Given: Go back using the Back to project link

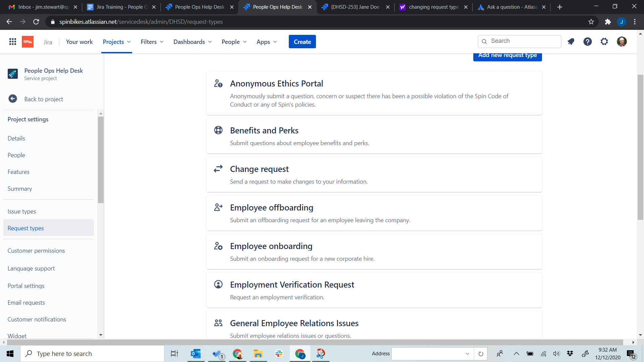Looking at the screenshot, I should tap(44, 99).
